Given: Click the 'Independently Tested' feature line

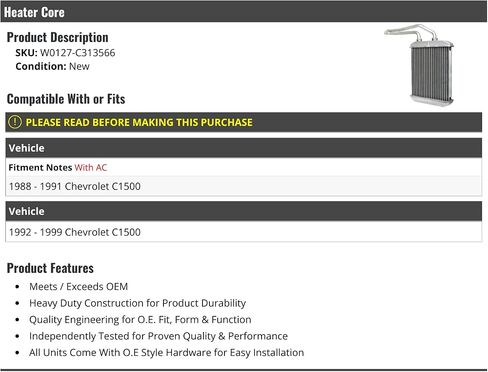Looking at the screenshot, I should point(158,336).
